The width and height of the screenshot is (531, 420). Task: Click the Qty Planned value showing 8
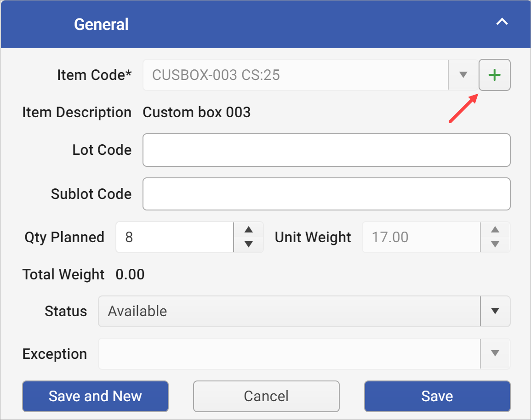(x=175, y=237)
